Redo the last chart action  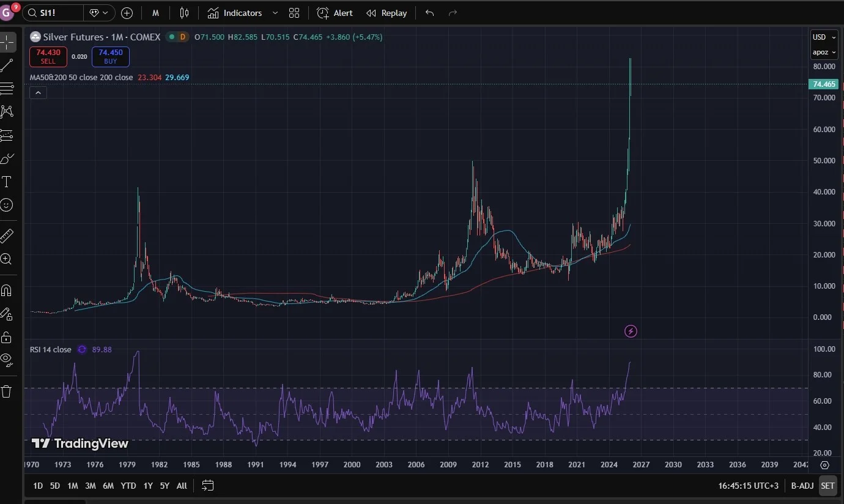click(x=453, y=13)
